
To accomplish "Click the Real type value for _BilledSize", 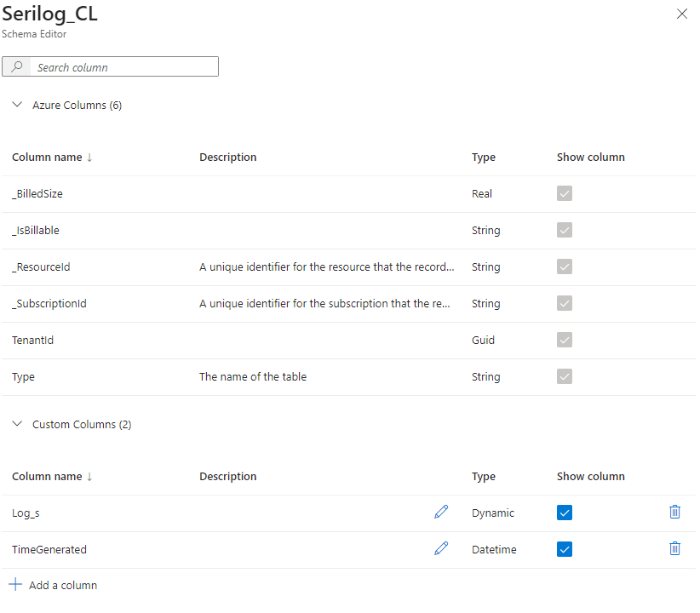I will point(482,194).
